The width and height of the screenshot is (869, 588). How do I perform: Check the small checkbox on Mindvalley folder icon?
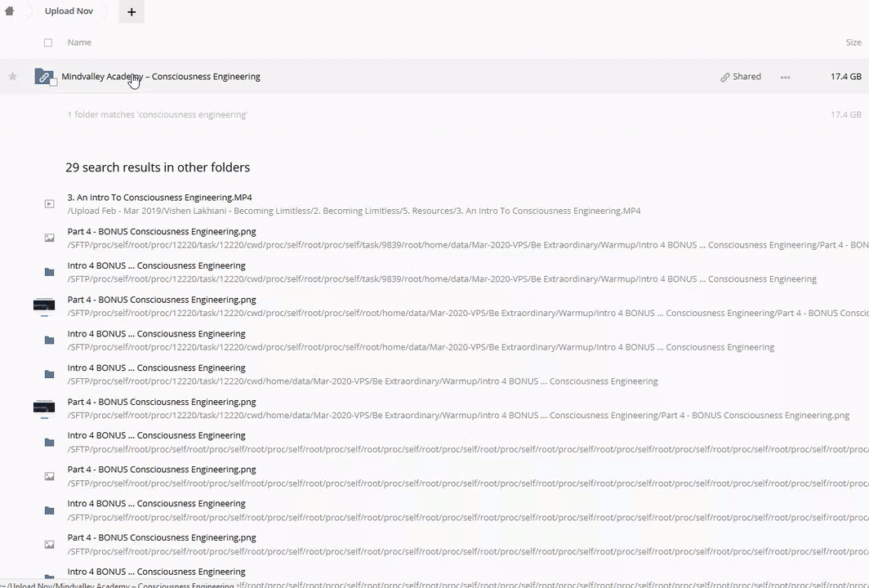[x=54, y=82]
